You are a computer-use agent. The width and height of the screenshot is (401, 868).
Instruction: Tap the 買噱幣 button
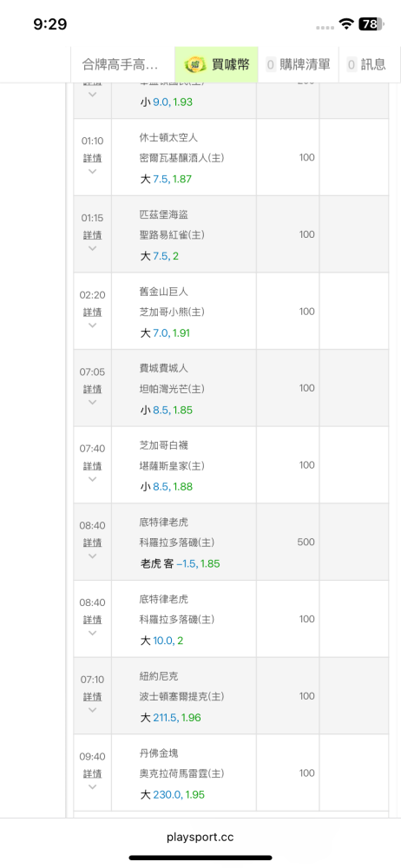(217, 65)
